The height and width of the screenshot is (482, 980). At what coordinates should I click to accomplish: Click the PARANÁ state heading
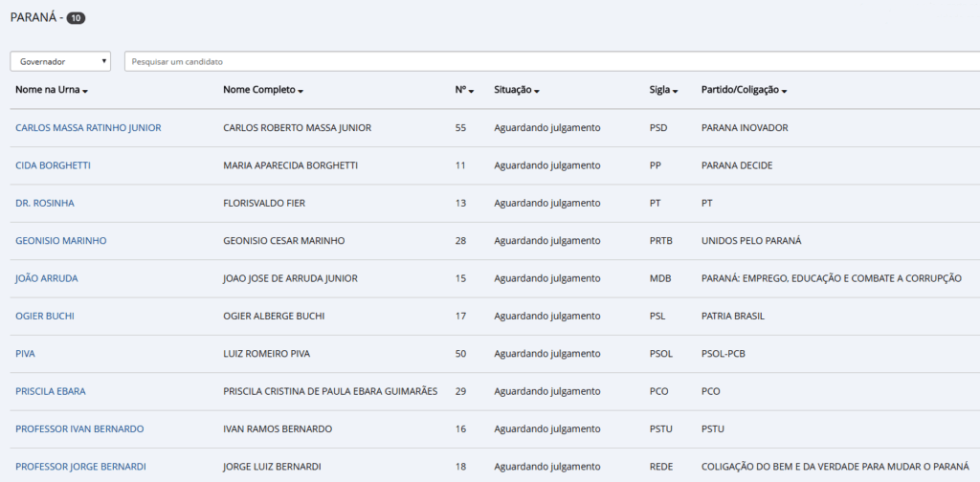click(32, 17)
